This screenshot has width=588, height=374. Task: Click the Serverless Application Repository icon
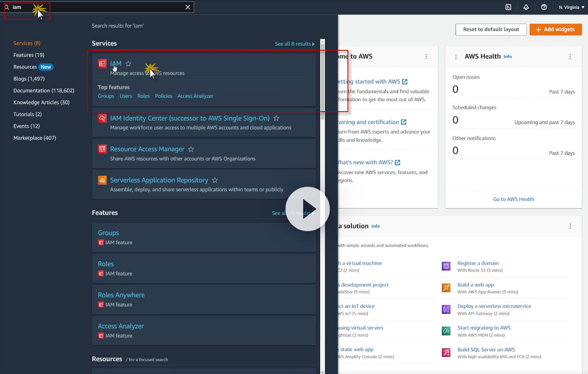point(102,180)
